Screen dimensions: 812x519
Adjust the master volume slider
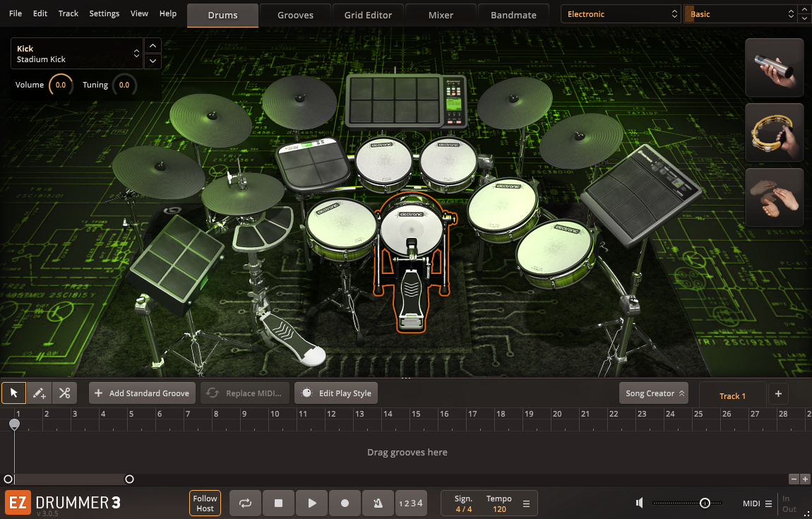704,503
